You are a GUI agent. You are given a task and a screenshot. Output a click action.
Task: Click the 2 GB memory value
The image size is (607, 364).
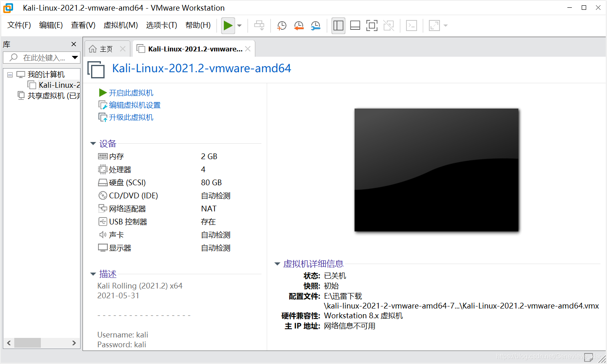coord(209,156)
